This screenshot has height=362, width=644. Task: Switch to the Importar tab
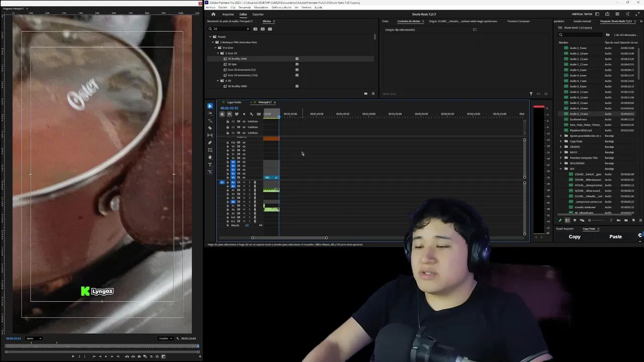click(x=228, y=14)
